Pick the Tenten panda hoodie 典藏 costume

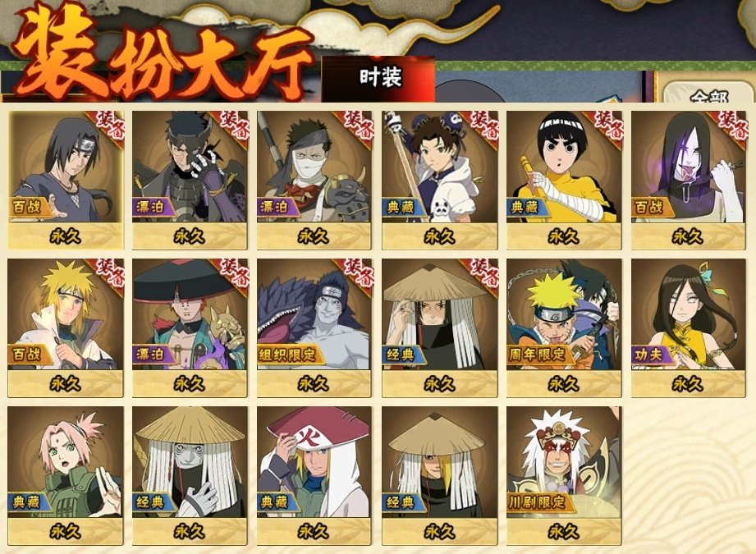tap(439, 180)
